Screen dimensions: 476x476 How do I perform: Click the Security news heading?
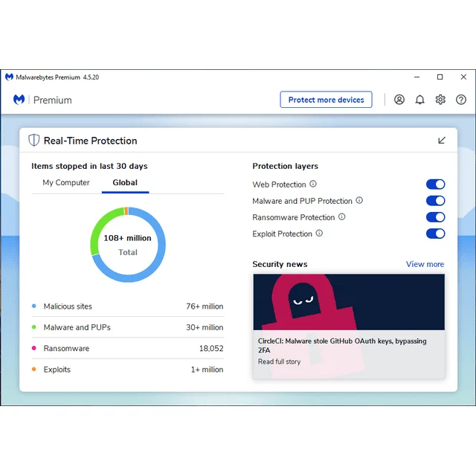pos(280,264)
